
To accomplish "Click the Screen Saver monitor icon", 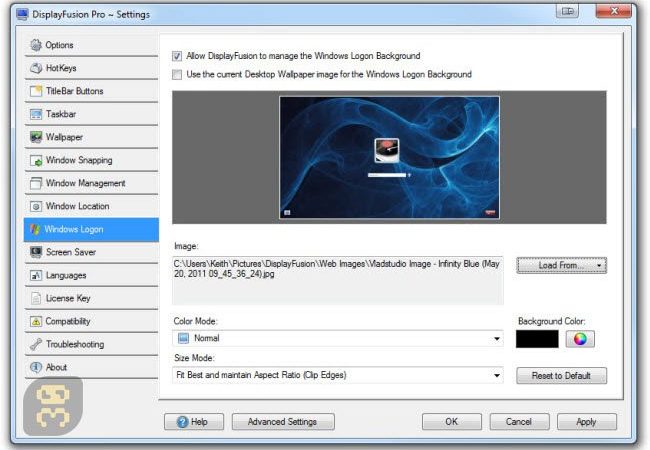I will pyautogui.click(x=36, y=252).
